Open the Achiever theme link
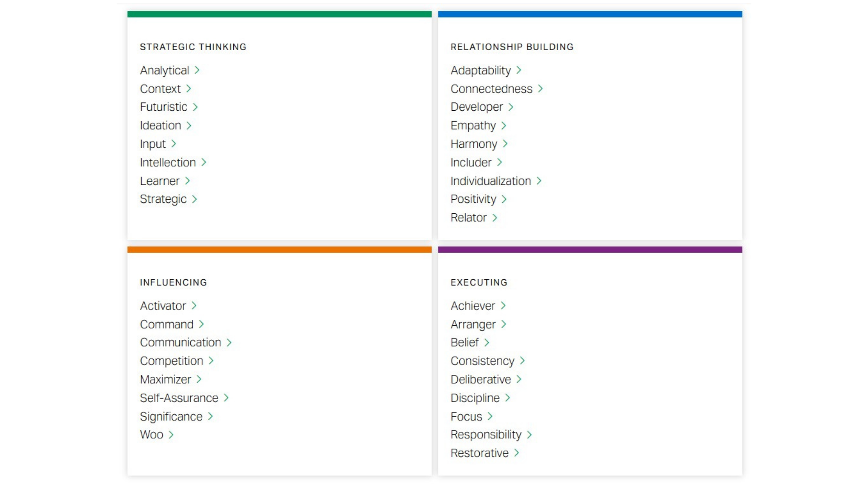The image size is (868, 488). tap(473, 306)
